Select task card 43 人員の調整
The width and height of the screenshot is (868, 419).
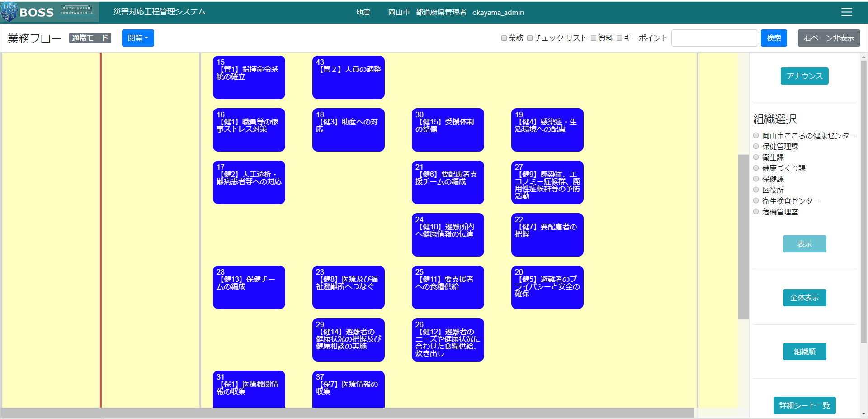[x=348, y=77]
